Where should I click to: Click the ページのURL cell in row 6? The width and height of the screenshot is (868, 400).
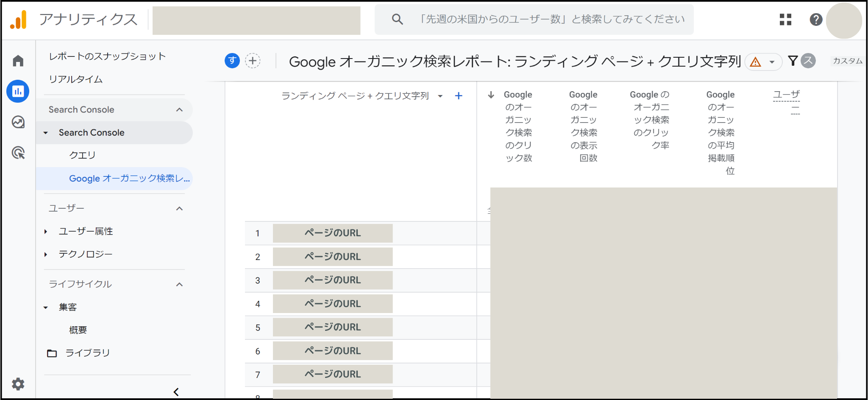[x=333, y=351]
